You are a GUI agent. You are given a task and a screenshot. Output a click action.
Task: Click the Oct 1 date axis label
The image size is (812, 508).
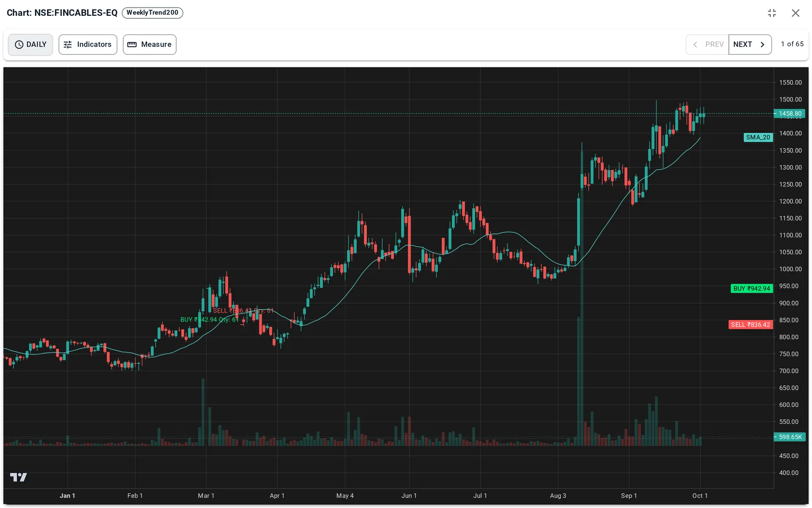click(700, 496)
